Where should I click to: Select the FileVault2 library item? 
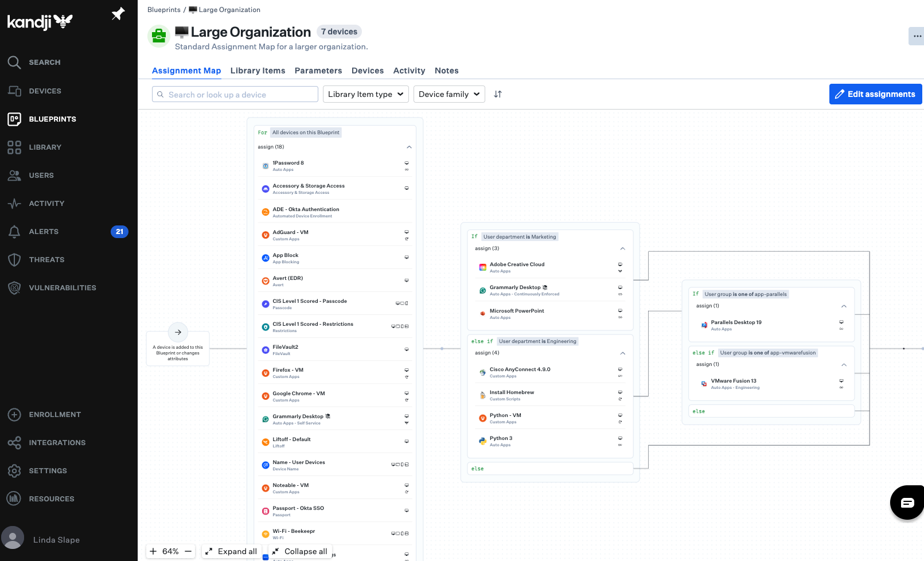336,349
